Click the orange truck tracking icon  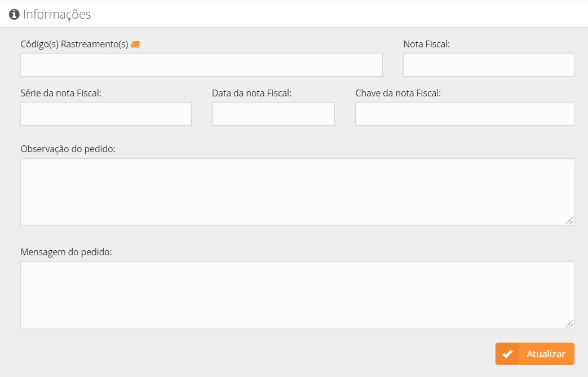pos(135,45)
